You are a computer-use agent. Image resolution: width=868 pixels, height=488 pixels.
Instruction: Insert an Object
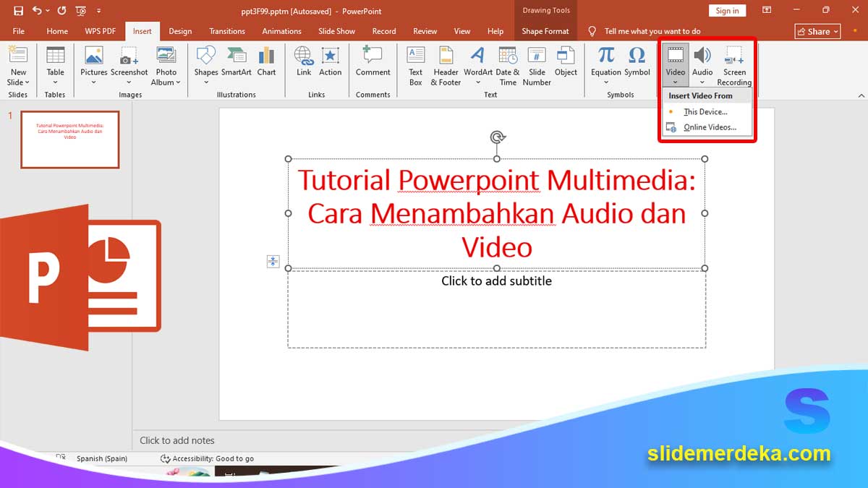(566, 61)
